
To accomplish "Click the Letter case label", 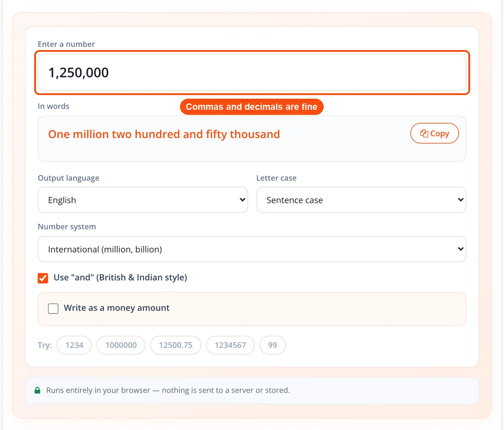I will (276, 178).
